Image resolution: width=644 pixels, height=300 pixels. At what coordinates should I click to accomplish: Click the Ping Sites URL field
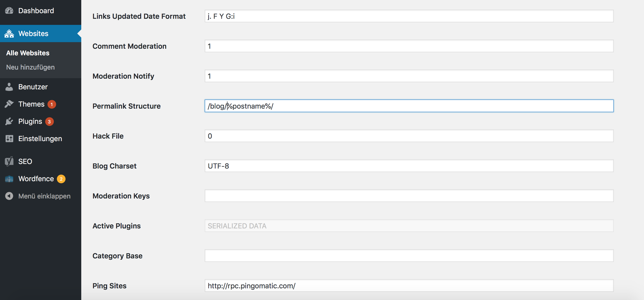point(409,286)
